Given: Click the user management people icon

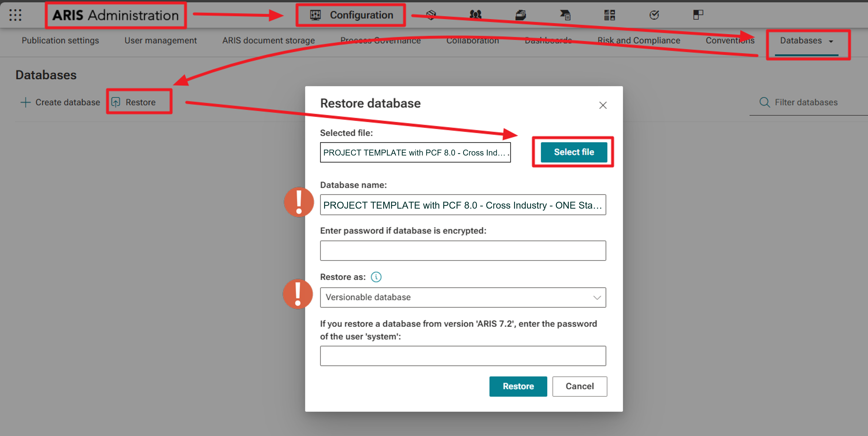Looking at the screenshot, I should [x=475, y=15].
